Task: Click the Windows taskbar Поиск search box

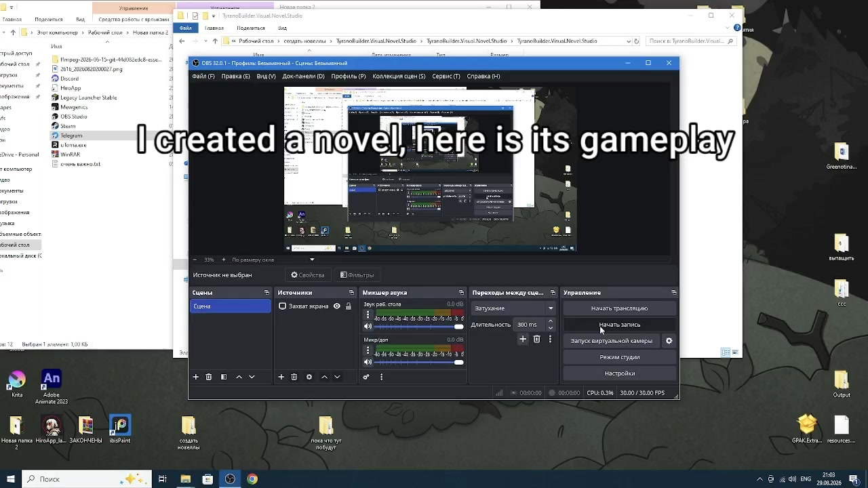Action: (x=88, y=479)
